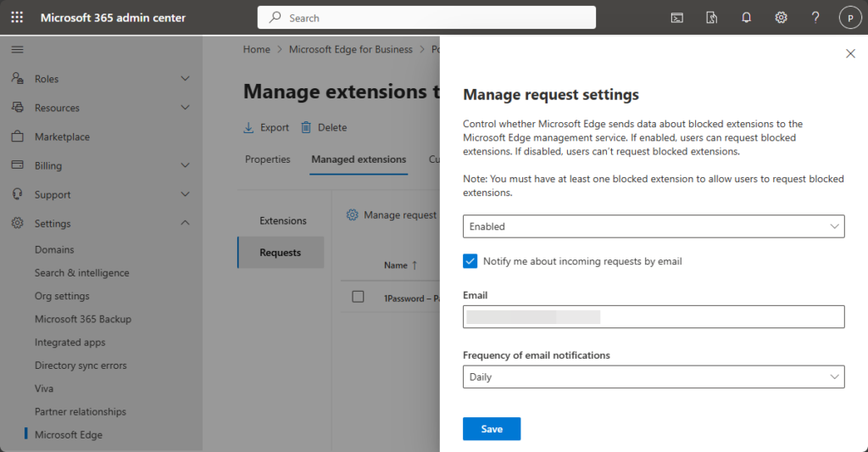This screenshot has width=868, height=452.
Task: Open the account profile avatar
Action: click(849, 18)
